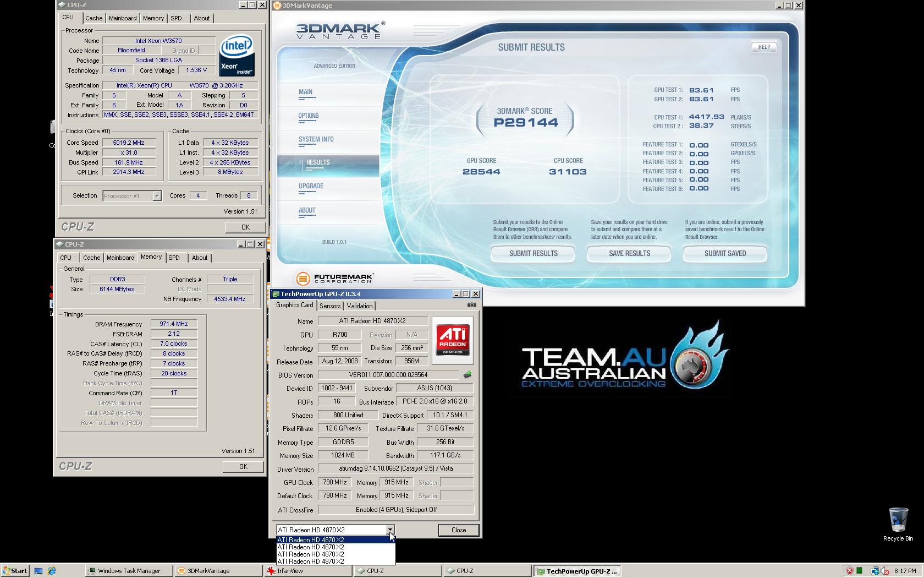924x578 pixels.
Task: Select the highlighted ATI Radeon HD 4870 X2 entry
Action: click(x=335, y=540)
